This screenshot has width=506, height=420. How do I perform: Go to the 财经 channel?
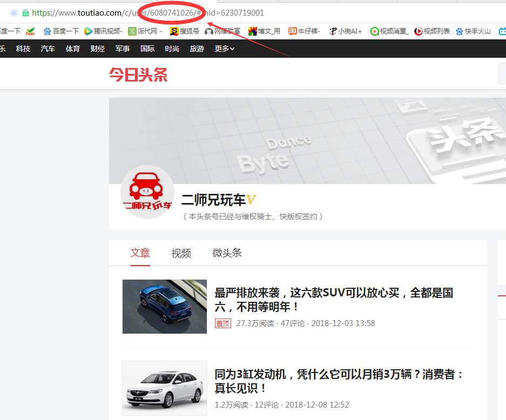(98, 49)
